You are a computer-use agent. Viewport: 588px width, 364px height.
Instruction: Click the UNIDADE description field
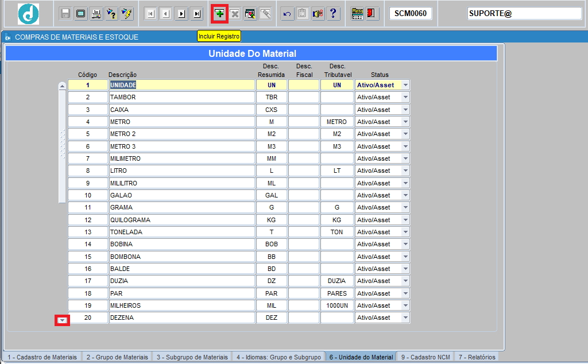tap(182, 85)
